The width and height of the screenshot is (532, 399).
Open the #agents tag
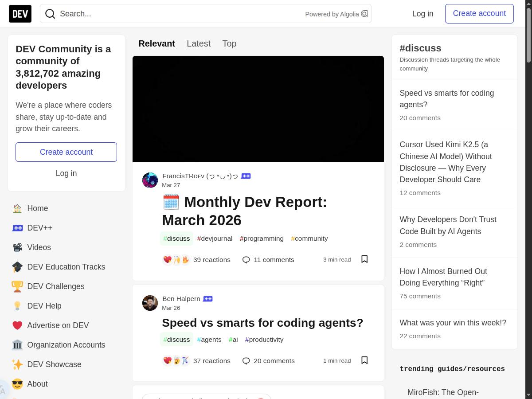209,340
